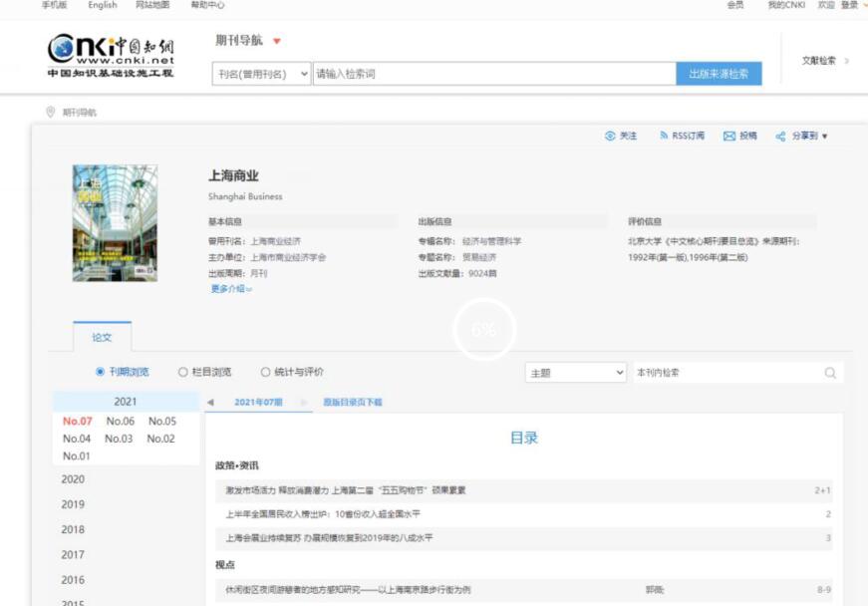This screenshot has width=868, height=606.
Task: Click the main 请输入检索词 search input
Action: pos(494,74)
